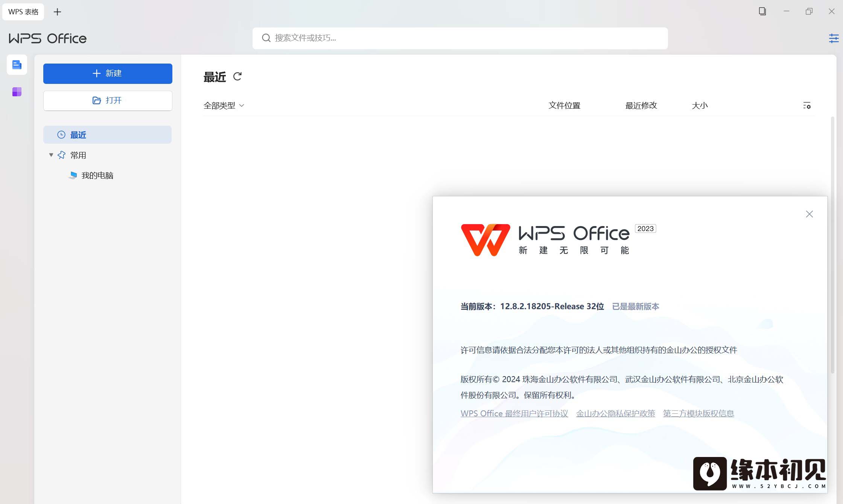The width and height of the screenshot is (843, 504).
Task: Click the search files input field
Action: click(460, 38)
